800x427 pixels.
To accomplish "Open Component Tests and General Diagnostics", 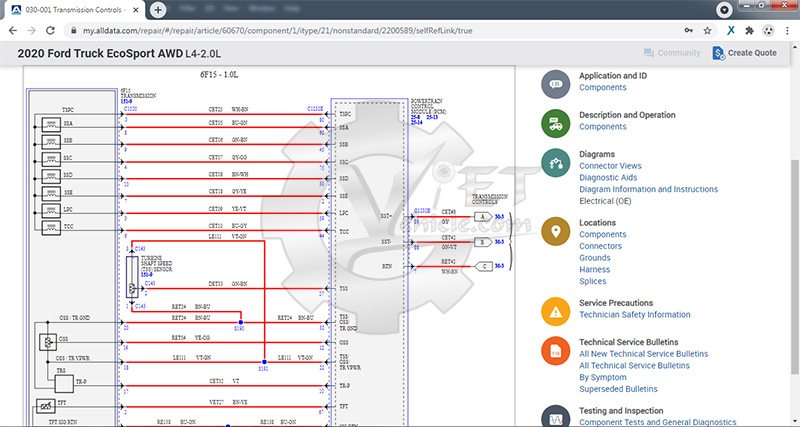I will tap(658, 422).
